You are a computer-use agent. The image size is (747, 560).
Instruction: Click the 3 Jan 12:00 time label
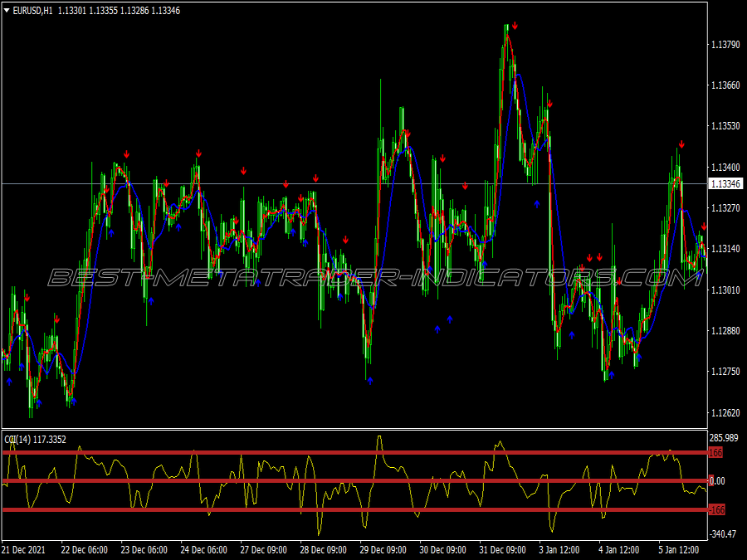click(559, 549)
